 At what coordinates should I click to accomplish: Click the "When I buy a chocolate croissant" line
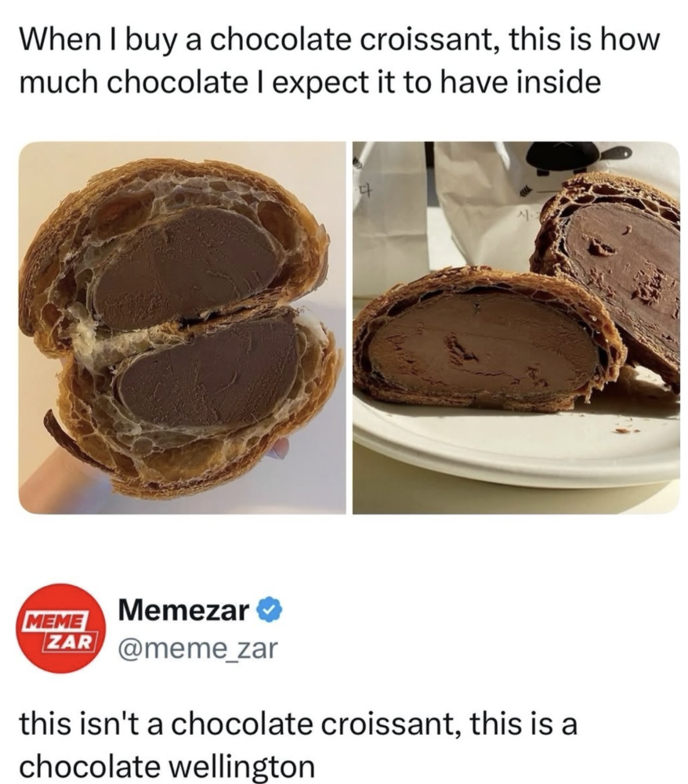coord(340,40)
